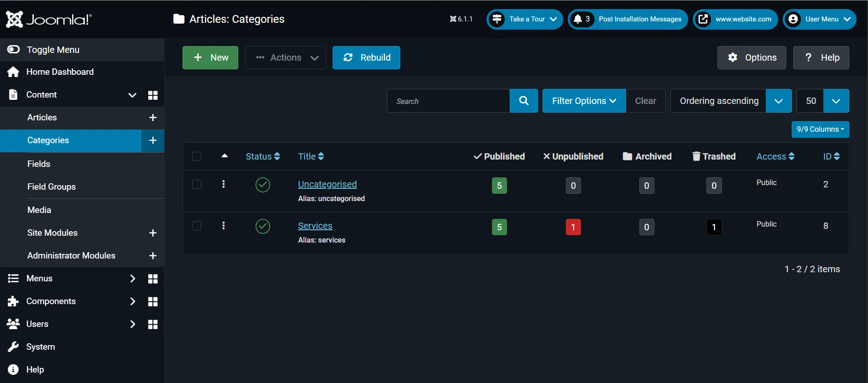The image size is (868, 383).
Task: Open the Services category link
Action: point(315,226)
